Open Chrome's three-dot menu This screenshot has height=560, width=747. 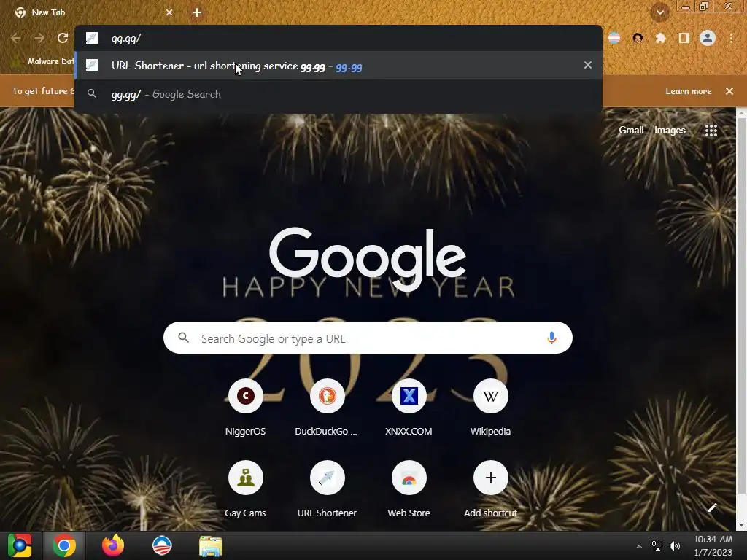731,38
